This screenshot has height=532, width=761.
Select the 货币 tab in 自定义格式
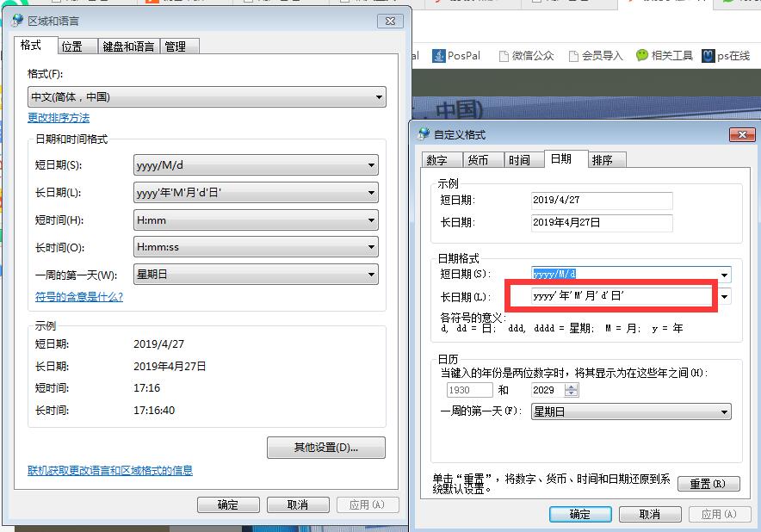tap(478, 160)
